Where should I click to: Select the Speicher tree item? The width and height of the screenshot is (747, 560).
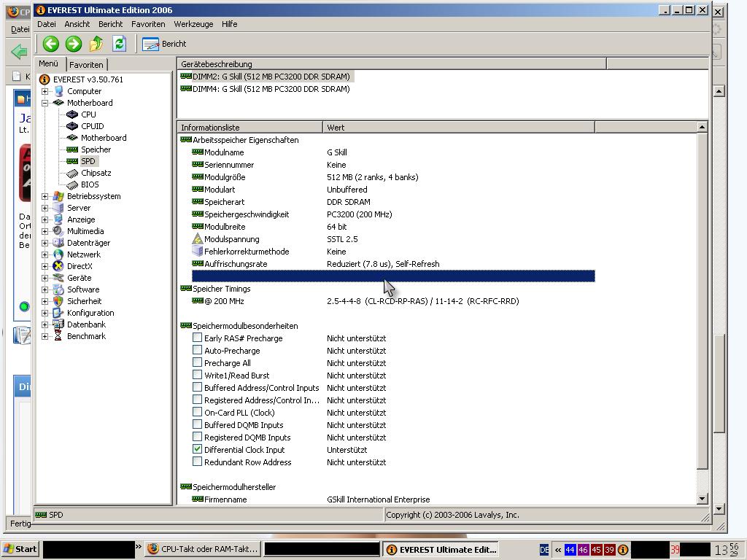96,149
